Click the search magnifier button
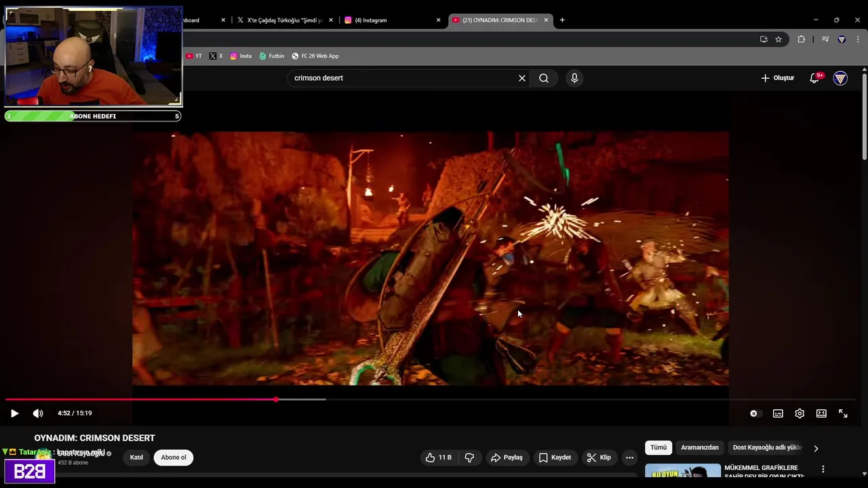Screen dimensions: 868x488 (x=544, y=78)
